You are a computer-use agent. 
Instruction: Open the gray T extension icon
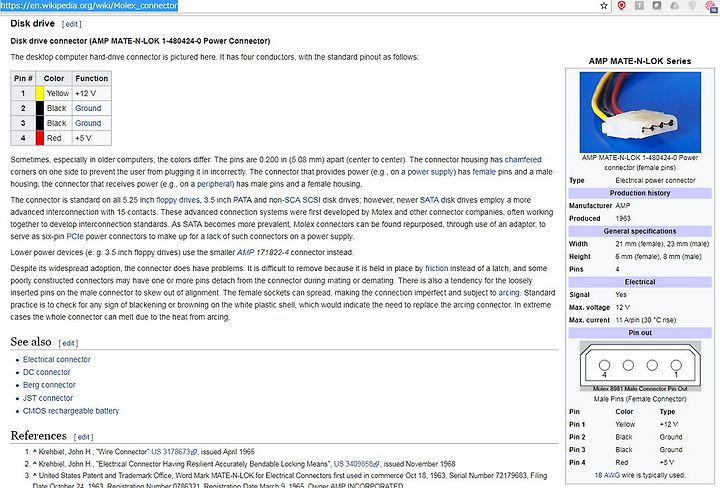coord(639,6)
